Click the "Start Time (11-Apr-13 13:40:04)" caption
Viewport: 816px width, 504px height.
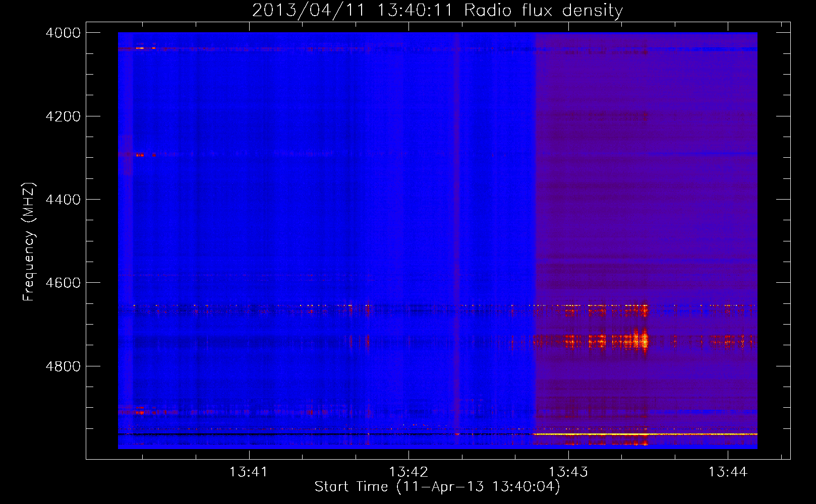click(437, 487)
